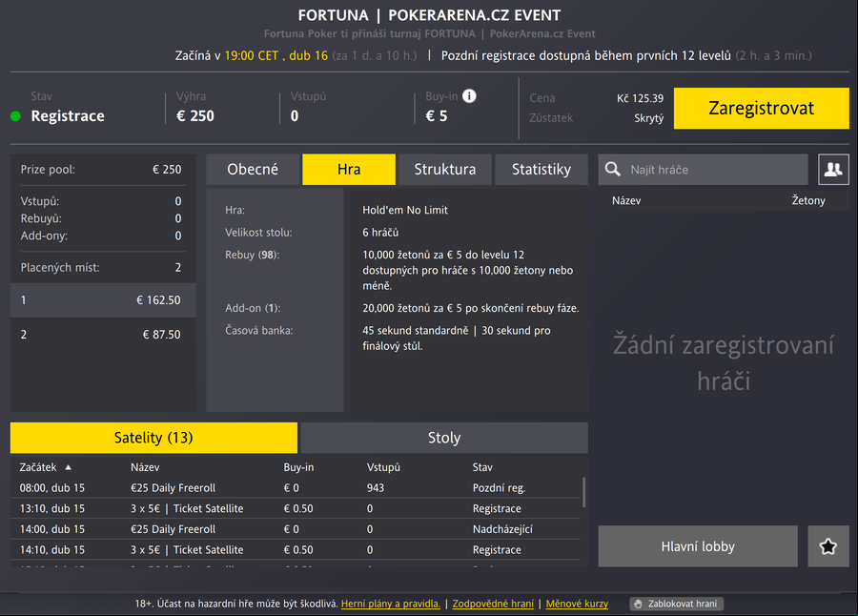Click the Pozdní reg. status text
The height and width of the screenshot is (616, 858).
point(499,488)
